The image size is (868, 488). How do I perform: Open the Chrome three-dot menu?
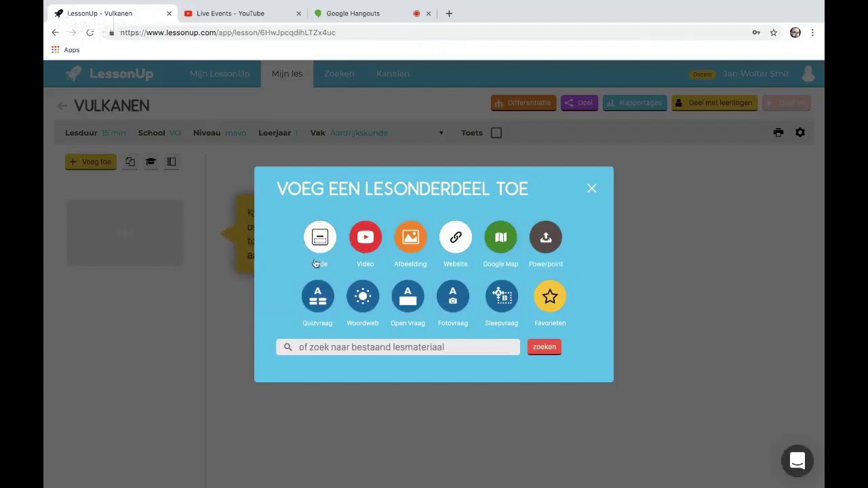(x=812, y=33)
